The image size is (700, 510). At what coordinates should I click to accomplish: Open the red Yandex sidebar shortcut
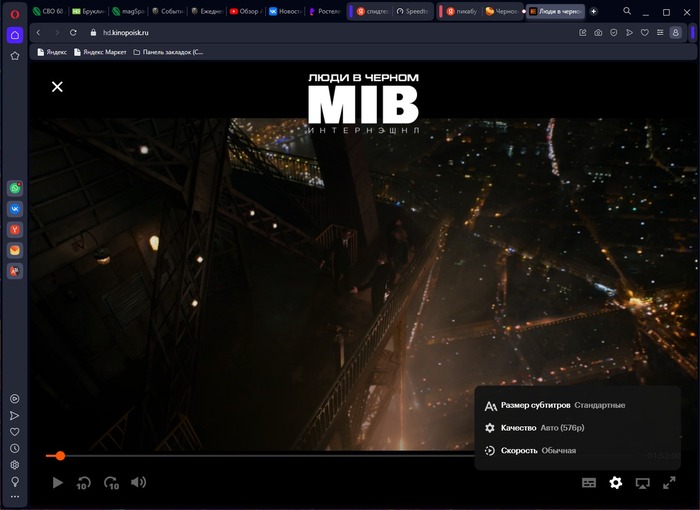point(15,230)
